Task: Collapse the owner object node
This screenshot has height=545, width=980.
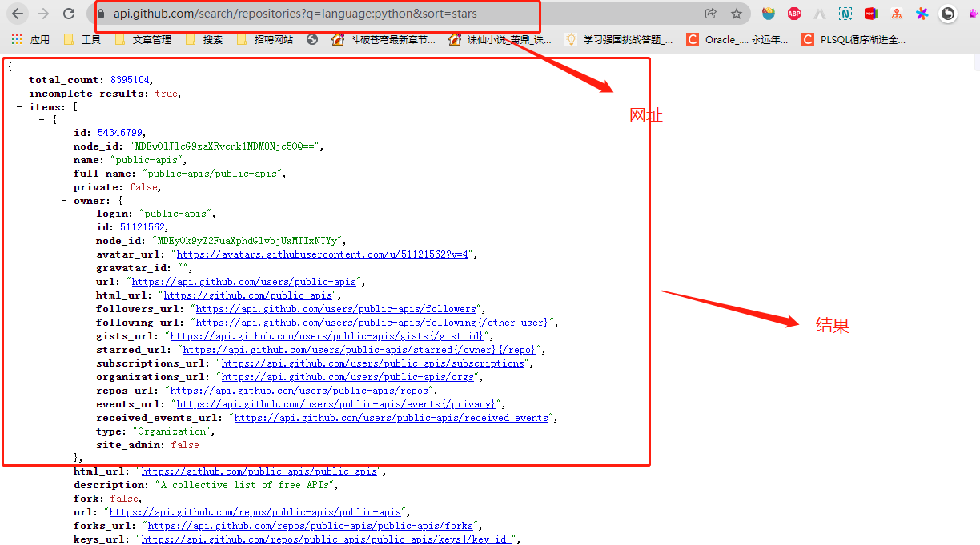Action: pyautogui.click(x=64, y=201)
